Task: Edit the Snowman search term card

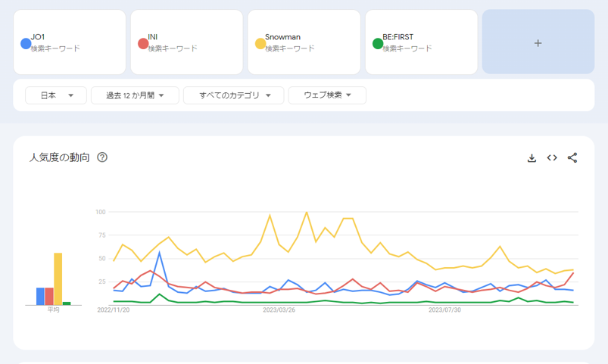Action: click(304, 42)
